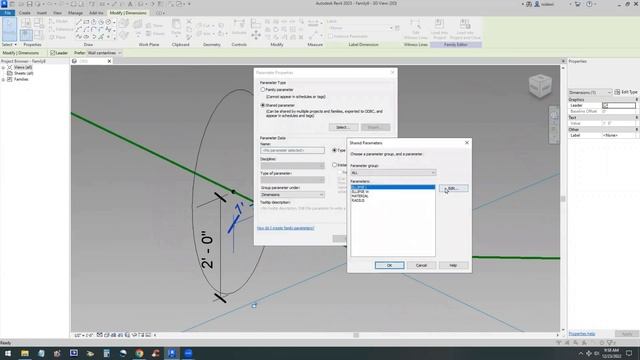640x360 pixels.
Task: Click Select... button in Parameter Properties
Action: point(343,127)
